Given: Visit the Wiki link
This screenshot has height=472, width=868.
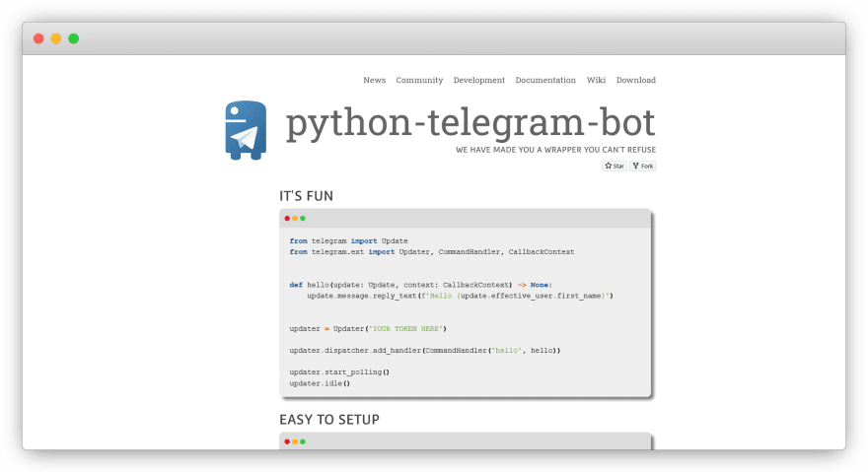Looking at the screenshot, I should 596,80.
